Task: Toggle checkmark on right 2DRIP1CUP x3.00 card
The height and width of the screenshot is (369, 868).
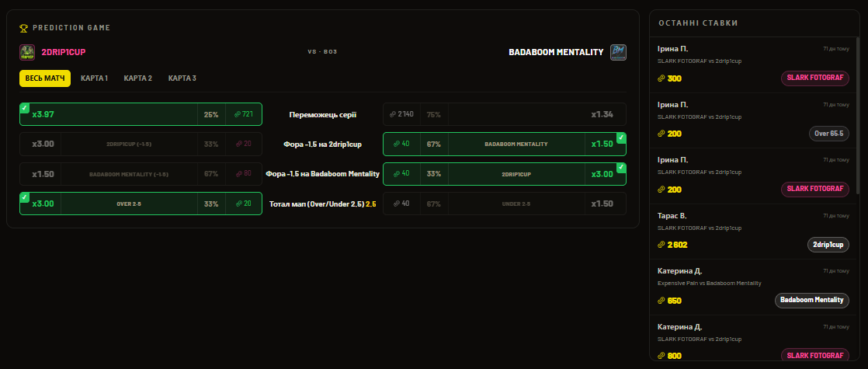Action: pyautogui.click(x=622, y=167)
